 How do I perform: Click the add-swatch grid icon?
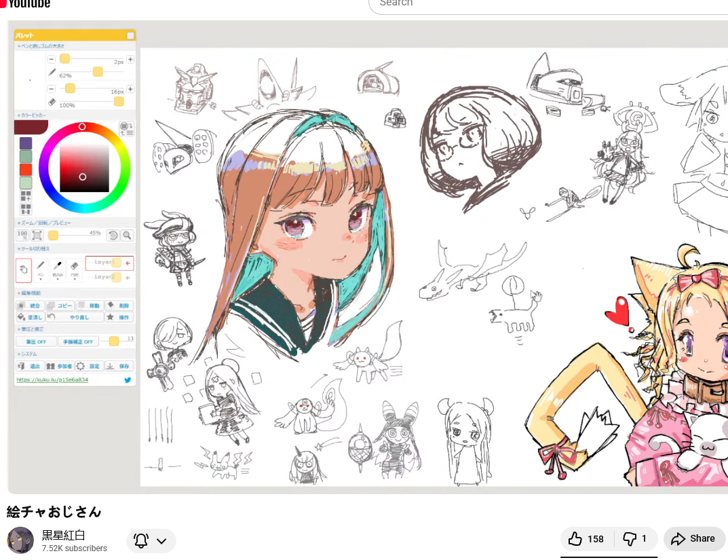[x=26, y=196]
